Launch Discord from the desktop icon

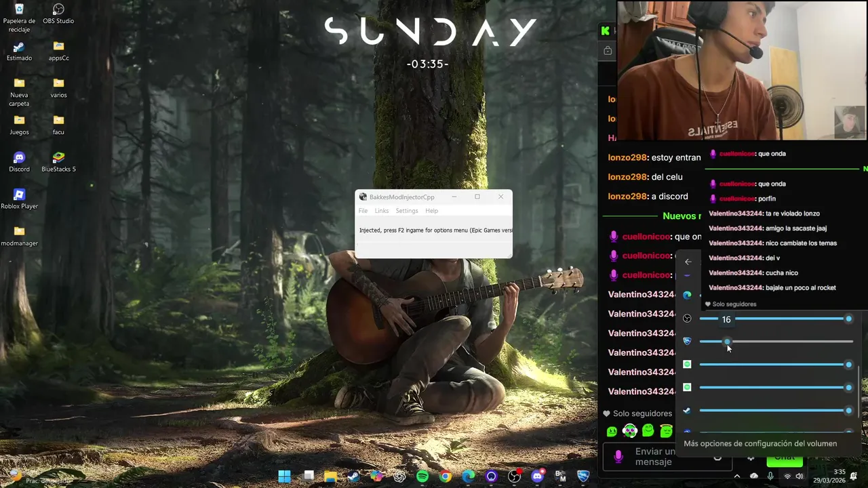point(19,162)
